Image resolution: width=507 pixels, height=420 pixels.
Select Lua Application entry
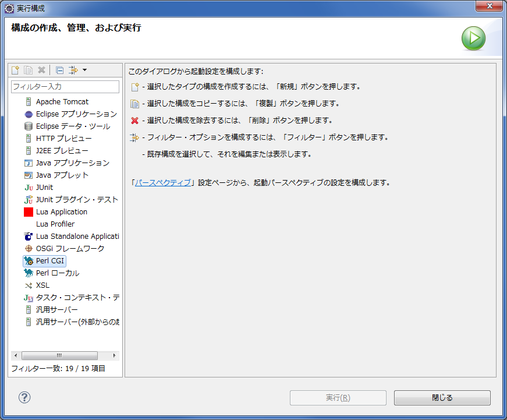[62, 212]
